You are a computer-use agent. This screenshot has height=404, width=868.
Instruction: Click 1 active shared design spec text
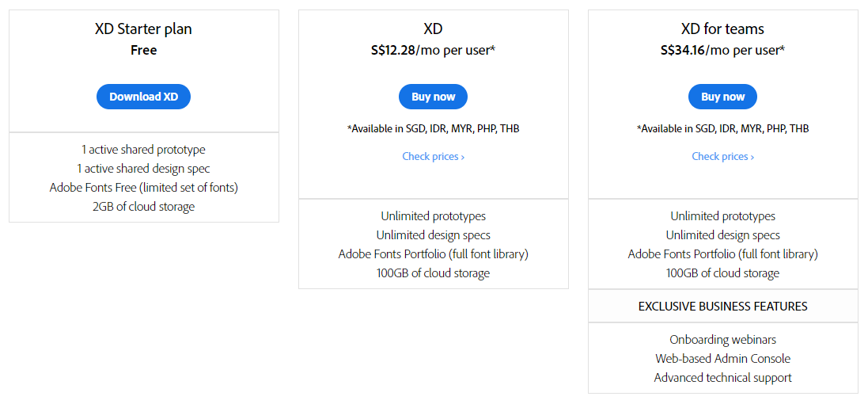(x=143, y=169)
